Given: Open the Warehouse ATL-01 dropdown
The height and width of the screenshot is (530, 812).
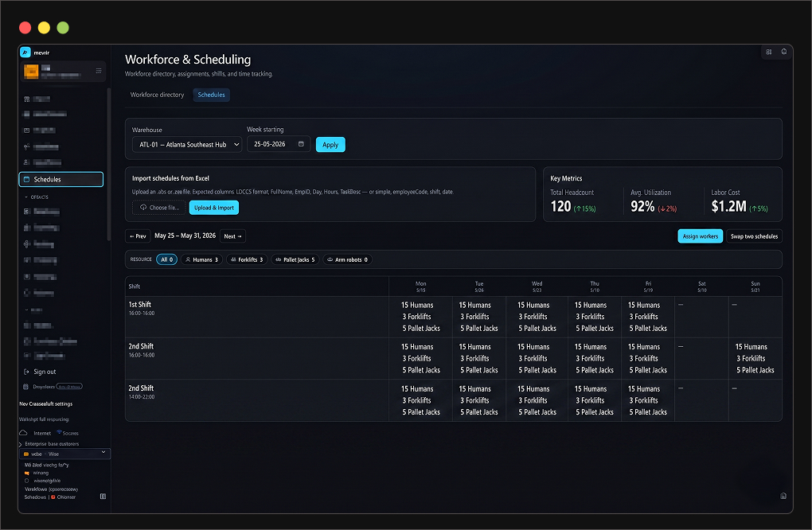Looking at the screenshot, I should click(x=187, y=144).
